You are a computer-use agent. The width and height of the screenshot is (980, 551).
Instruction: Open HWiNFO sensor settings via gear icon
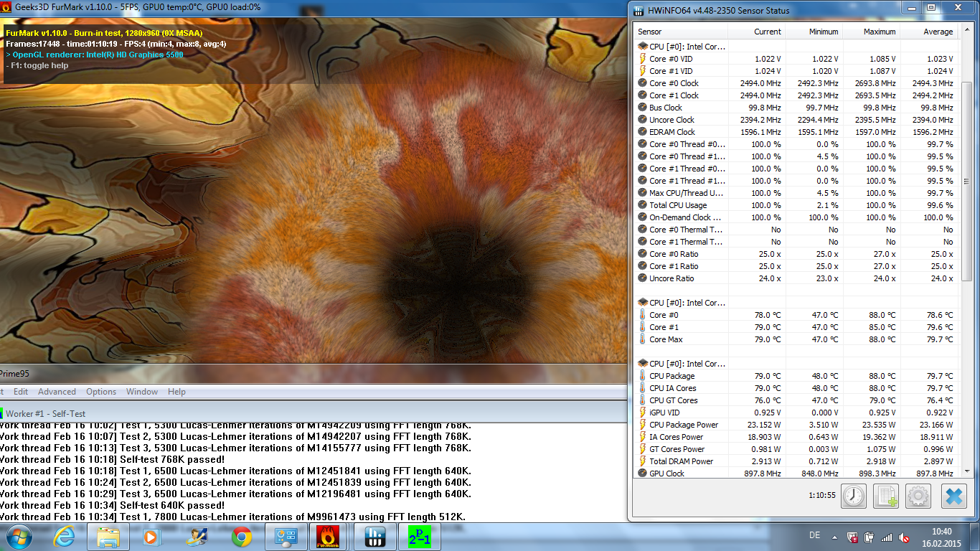pos(918,496)
